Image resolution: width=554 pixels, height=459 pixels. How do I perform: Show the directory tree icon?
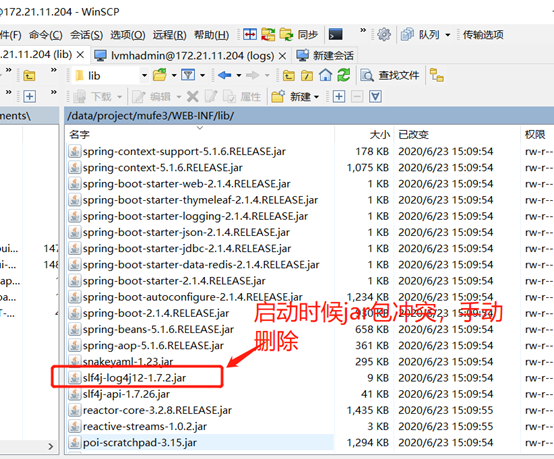click(437, 75)
